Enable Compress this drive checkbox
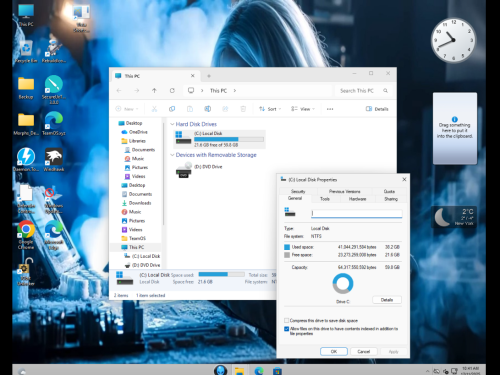 (286, 320)
